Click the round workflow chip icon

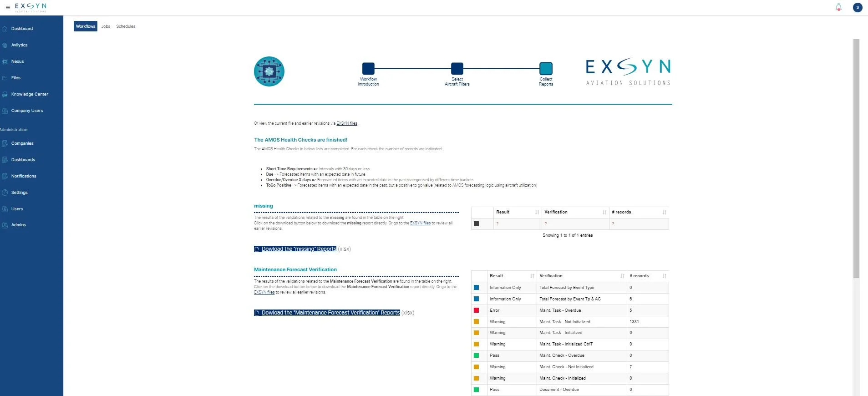pyautogui.click(x=269, y=71)
